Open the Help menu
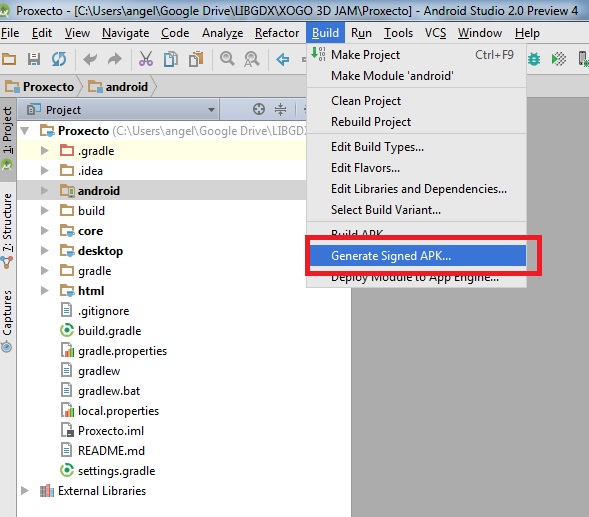Viewport: 589px width, 517px height. pyautogui.click(x=527, y=33)
